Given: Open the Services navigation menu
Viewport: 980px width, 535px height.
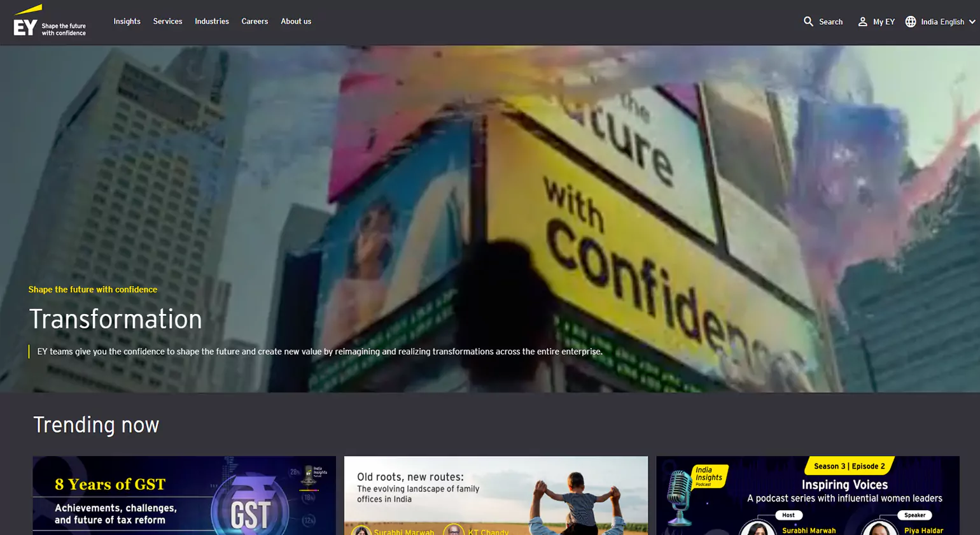Looking at the screenshot, I should pyautogui.click(x=167, y=22).
